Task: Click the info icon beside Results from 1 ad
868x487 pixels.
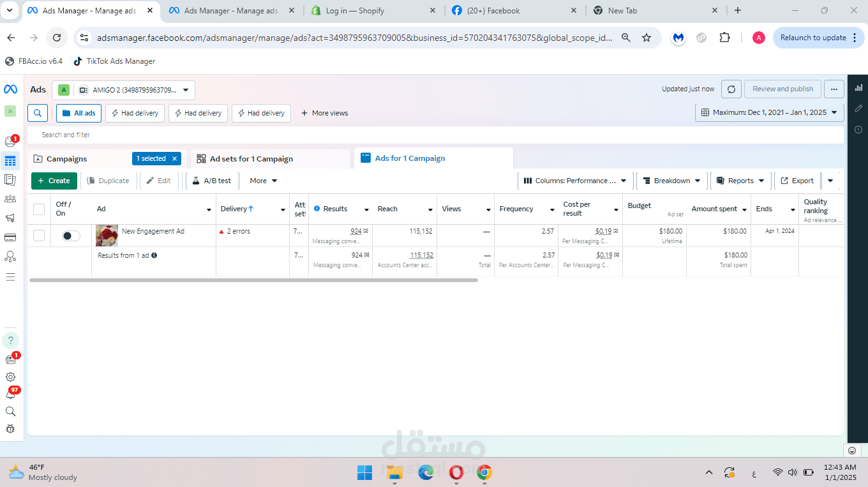Action: tap(154, 255)
